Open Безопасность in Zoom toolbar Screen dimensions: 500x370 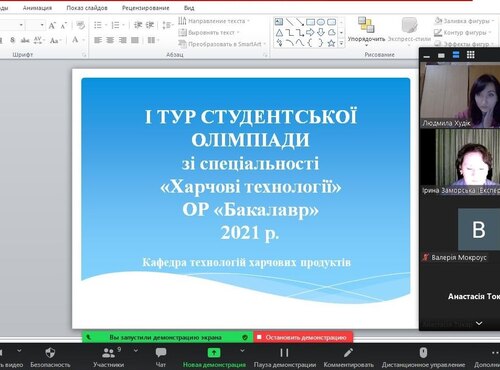50,357
